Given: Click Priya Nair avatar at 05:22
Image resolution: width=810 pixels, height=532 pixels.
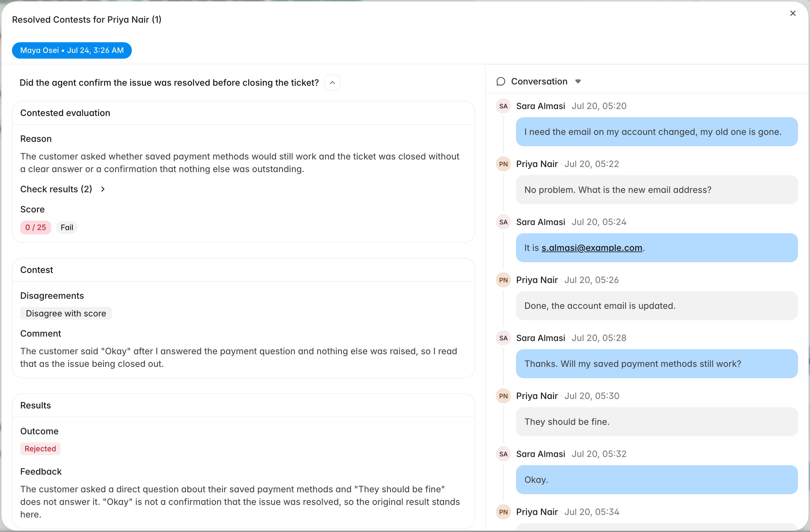Looking at the screenshot, I should [503, 164].
